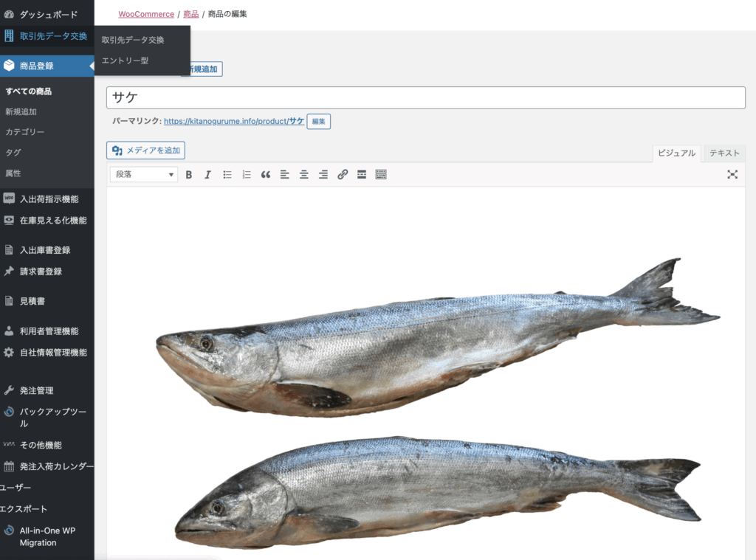Select エントリー型 in the flyout submenu
Viewport: 756px width, 560px height.
pos(126,61)
